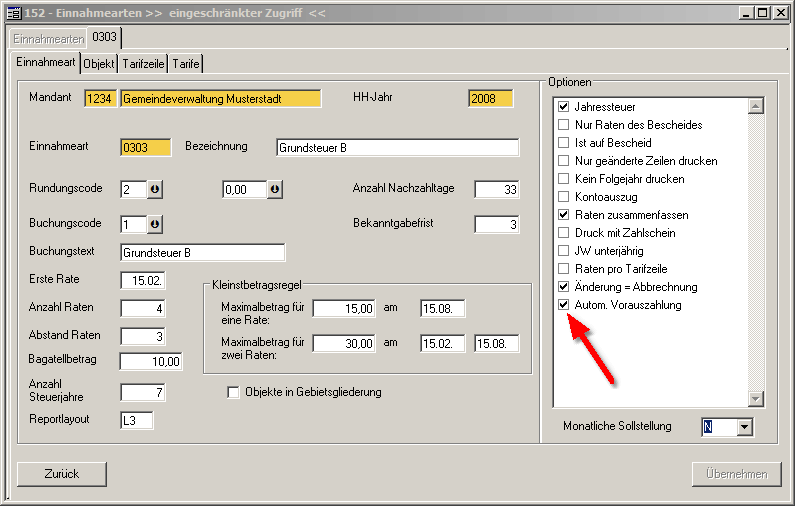Toggle Objekte in Gebietsgliederung checkbox
Image resolution: width=795 pixels, height=506 pixels.
tap(234, 393)
